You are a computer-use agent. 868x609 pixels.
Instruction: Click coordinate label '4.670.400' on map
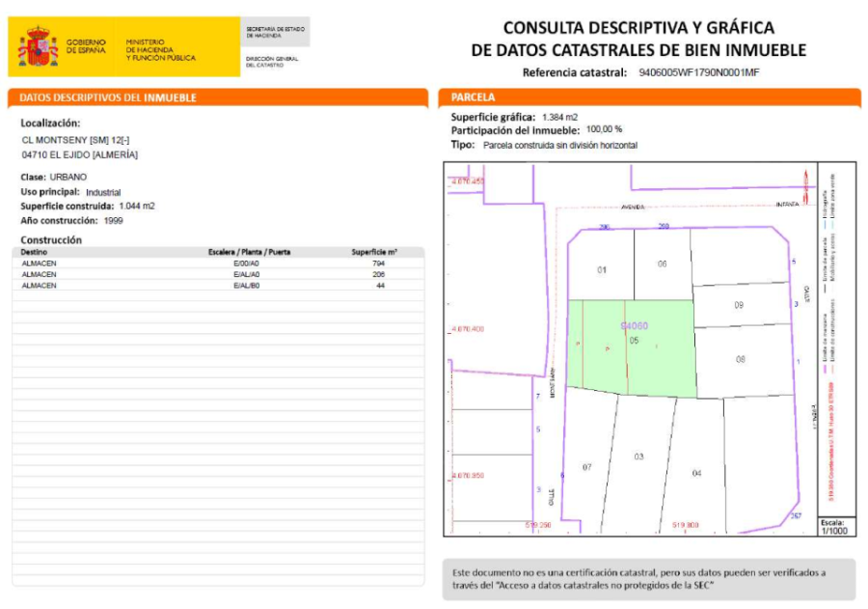coord(468,329)
